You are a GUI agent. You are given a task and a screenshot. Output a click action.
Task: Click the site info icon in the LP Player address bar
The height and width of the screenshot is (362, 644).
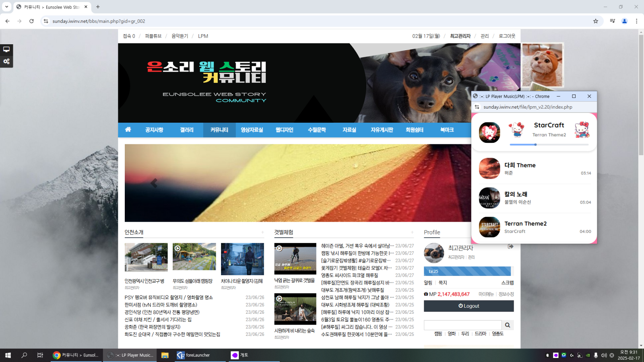point(477,107)
